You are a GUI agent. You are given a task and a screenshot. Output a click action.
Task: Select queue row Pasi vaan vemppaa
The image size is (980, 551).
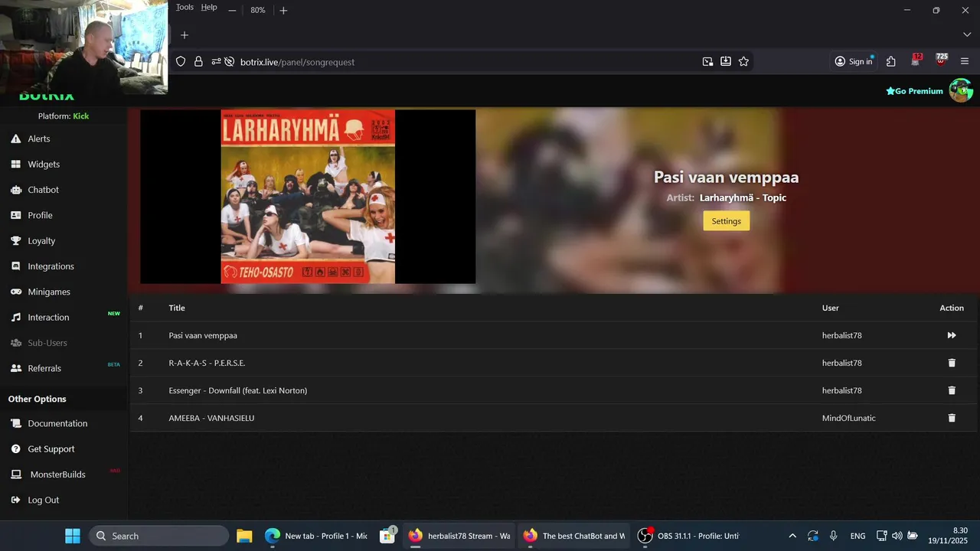point(554,335)
